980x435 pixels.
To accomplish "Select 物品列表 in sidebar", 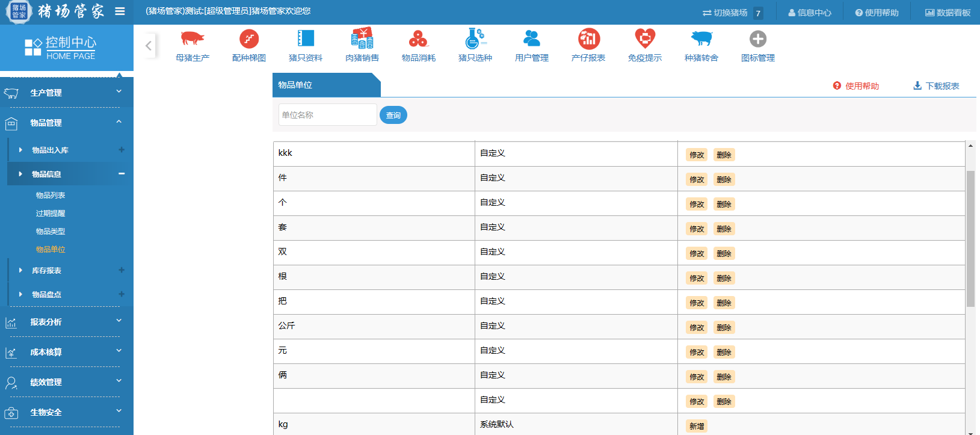I will tap(51, 196).
